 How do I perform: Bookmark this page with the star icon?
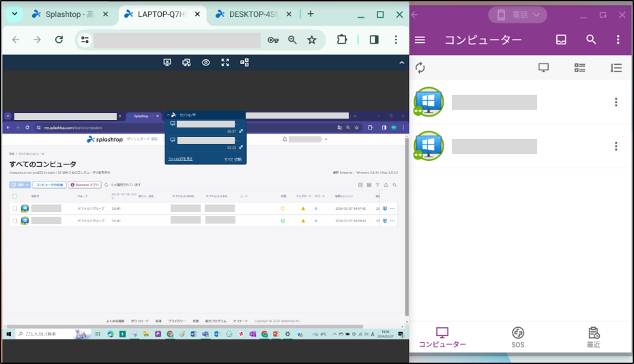click(312, 40)
